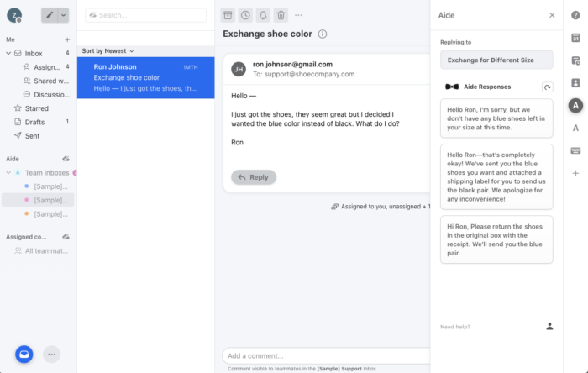Open the compose options dropdown arrow
The height and width of the screenshot is (373, 588).
click(x=63, y=15)
